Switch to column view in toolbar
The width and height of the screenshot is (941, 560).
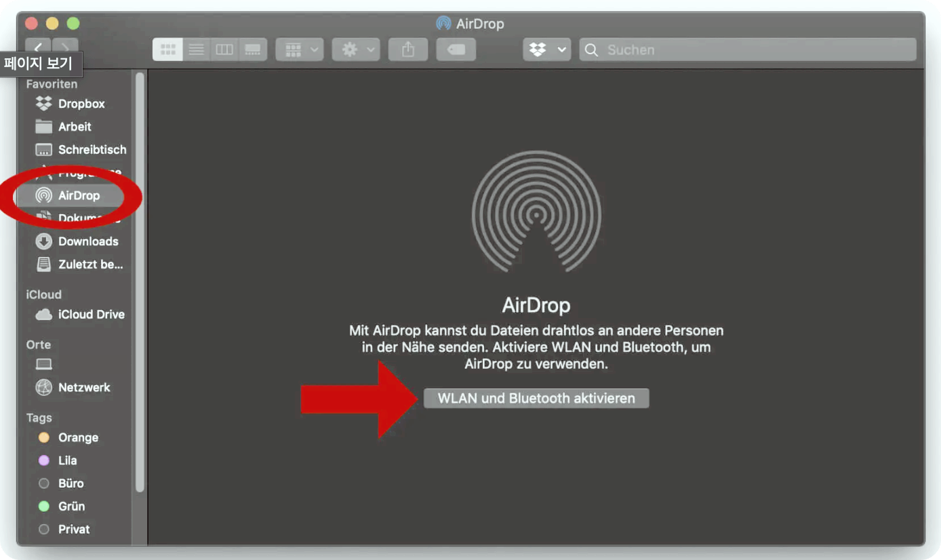pos(224,49)
